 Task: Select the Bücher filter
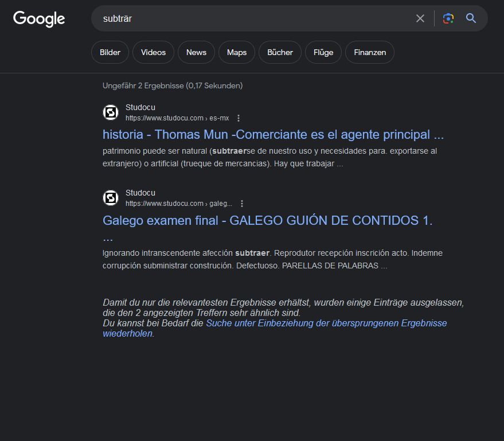(x=280, y=52)
